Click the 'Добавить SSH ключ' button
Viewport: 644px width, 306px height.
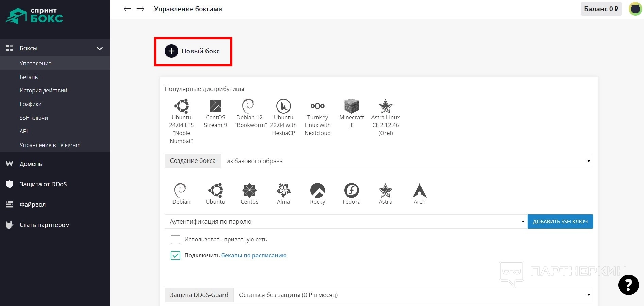pyautogui.click(x=560, y=222)
